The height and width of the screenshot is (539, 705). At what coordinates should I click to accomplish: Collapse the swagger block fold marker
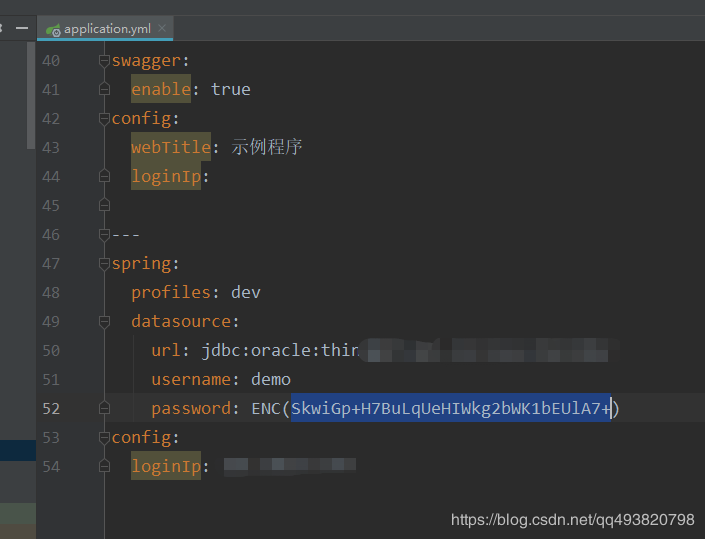coord(104,61)
